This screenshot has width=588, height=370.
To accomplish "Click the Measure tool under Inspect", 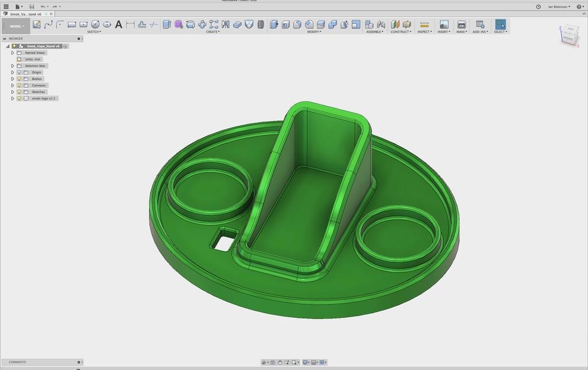I will click(x=424, y=24).
